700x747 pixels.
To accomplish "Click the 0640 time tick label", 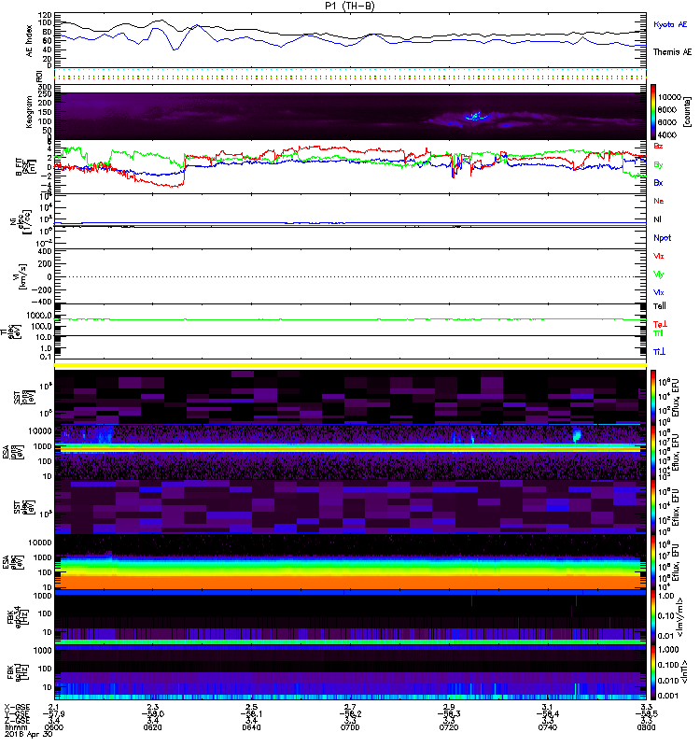I will coord(251,727).
